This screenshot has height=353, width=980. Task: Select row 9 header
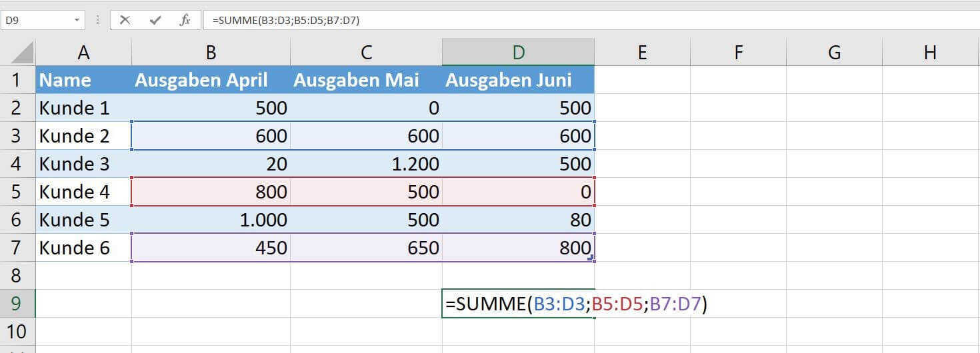(17, 304)
